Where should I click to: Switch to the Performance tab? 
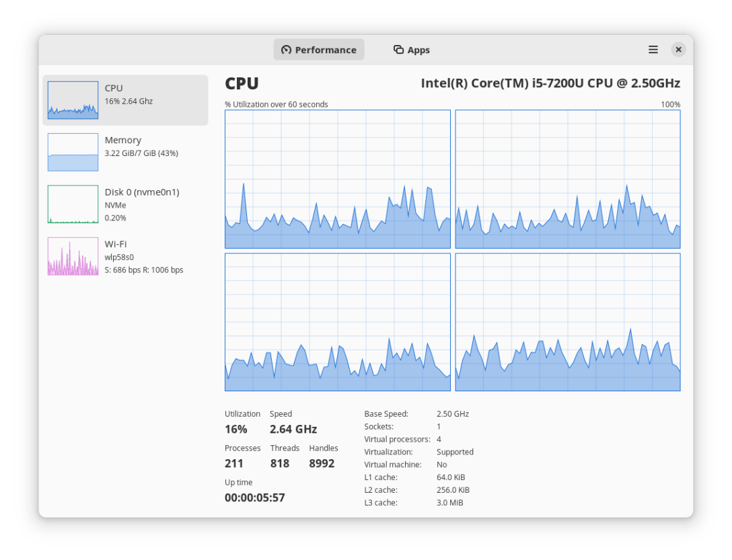[319, 50]
